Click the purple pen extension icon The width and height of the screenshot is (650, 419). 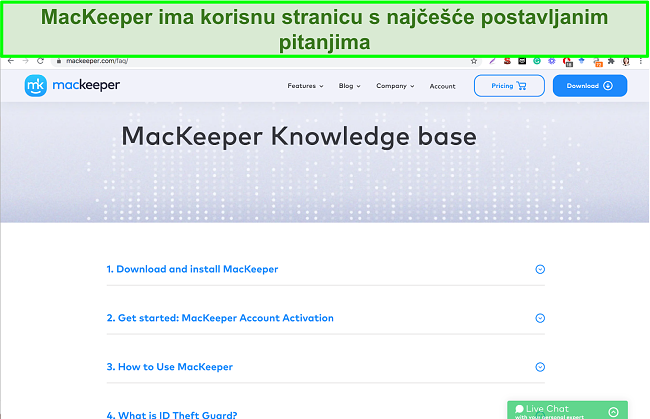pos(492,61)
